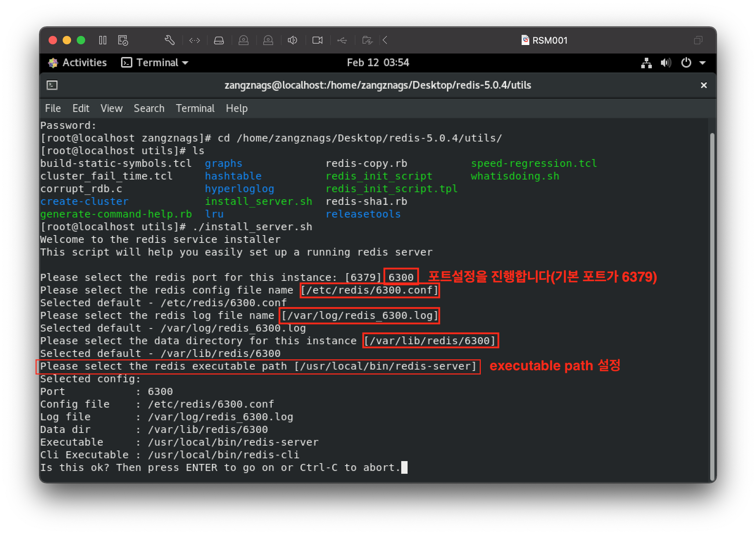Collapse toolbar with the left chevron

click(385, 40)
